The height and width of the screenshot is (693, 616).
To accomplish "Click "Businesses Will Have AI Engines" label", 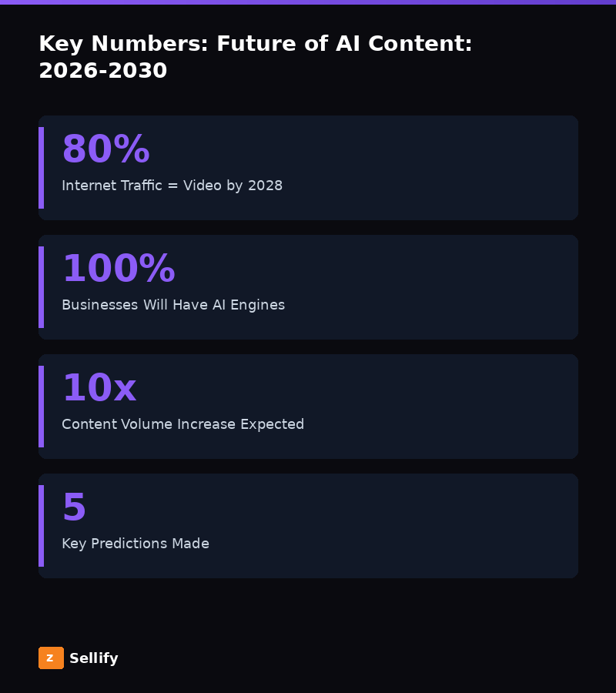I will [x=173, y=305].
